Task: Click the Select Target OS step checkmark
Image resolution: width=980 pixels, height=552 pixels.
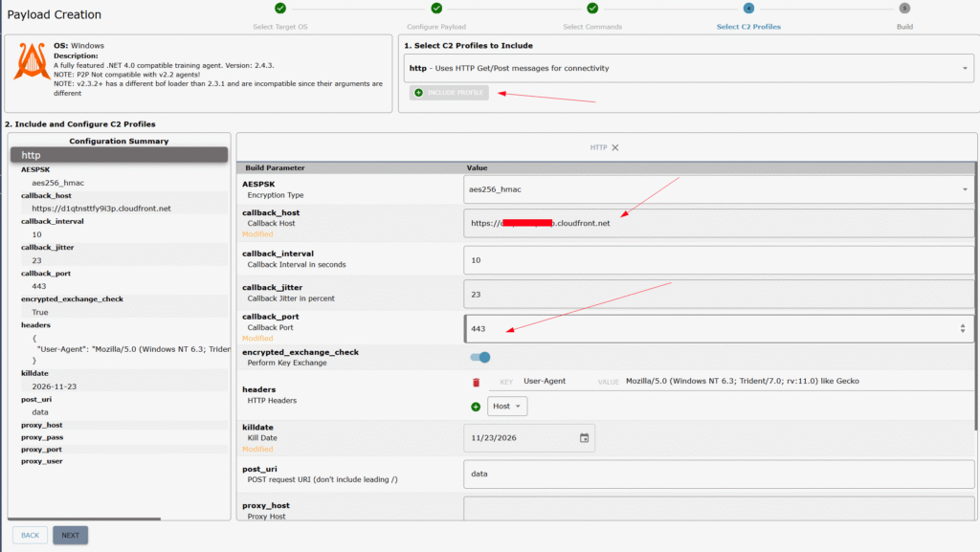Action: (280, 8)
